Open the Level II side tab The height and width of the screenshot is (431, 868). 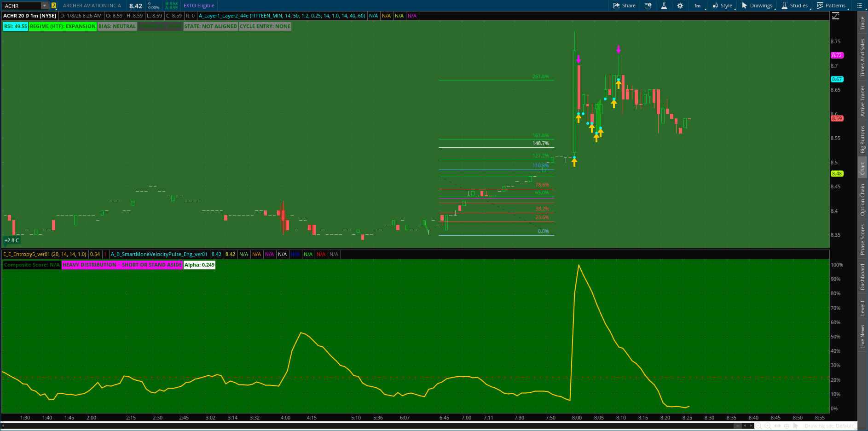(862, 307)
